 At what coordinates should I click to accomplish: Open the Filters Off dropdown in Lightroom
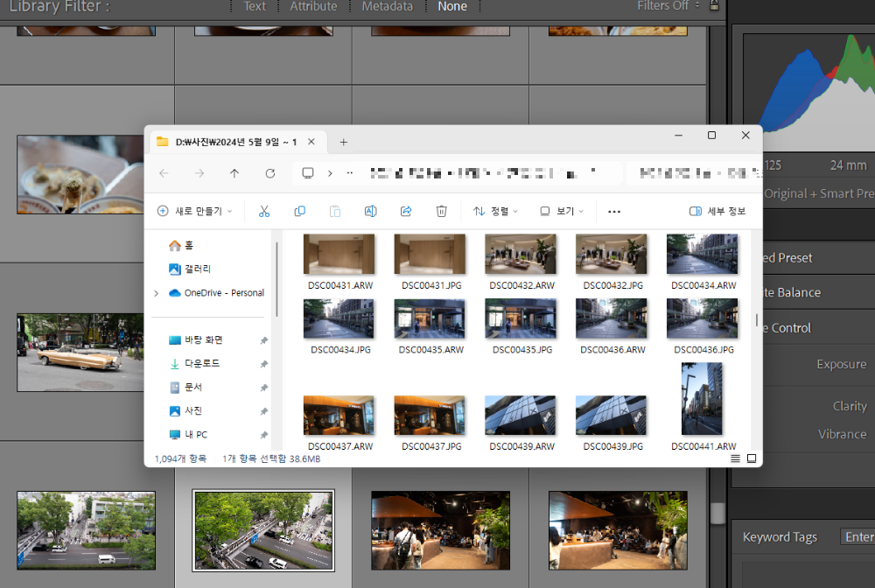tap(668, 5)
